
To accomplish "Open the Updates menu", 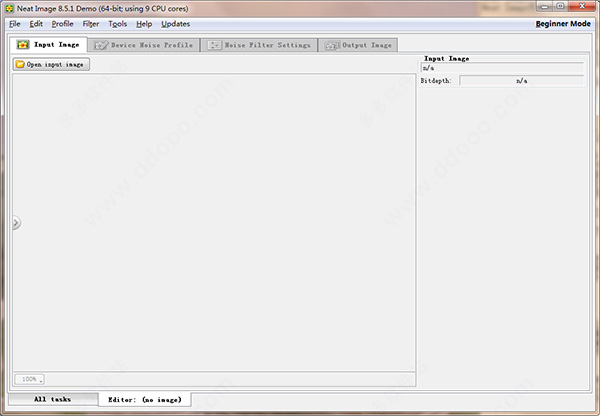I will (176, 24).
